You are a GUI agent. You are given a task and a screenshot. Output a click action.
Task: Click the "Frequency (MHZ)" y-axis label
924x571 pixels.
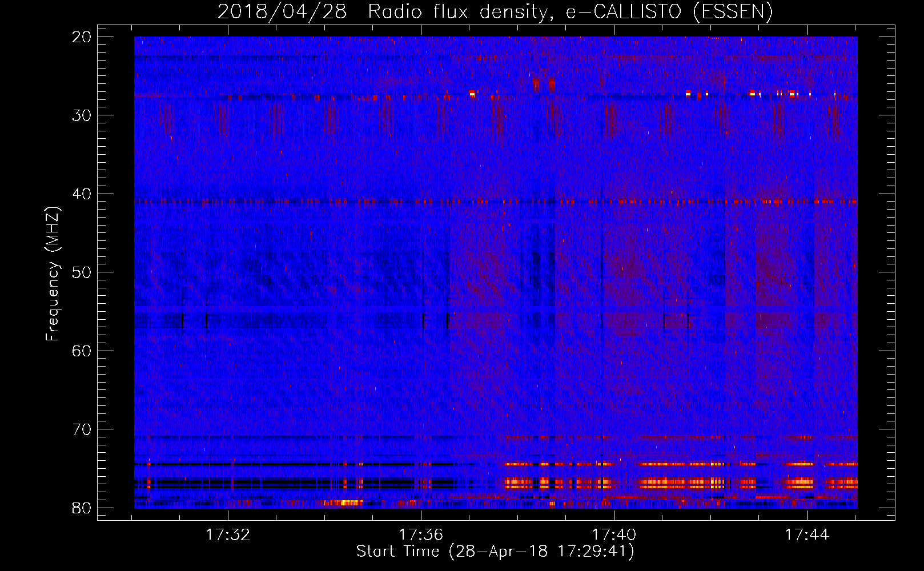(53, 274)
